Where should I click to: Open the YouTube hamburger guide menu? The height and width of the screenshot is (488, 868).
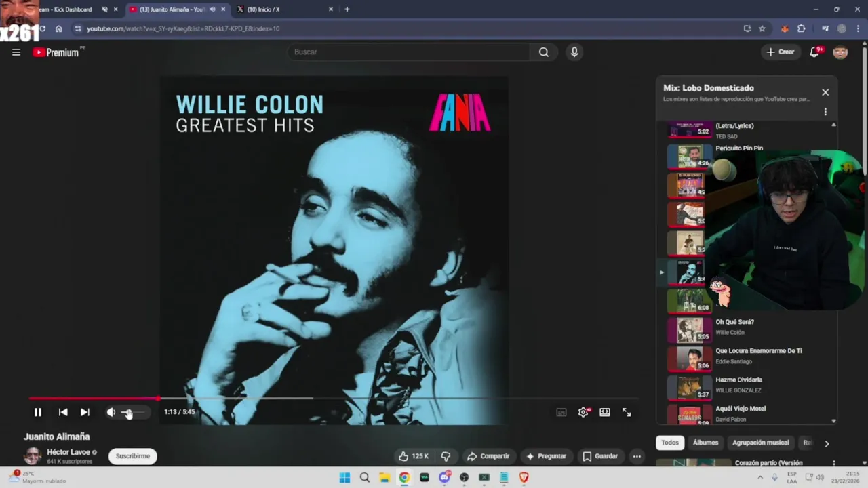16,52
